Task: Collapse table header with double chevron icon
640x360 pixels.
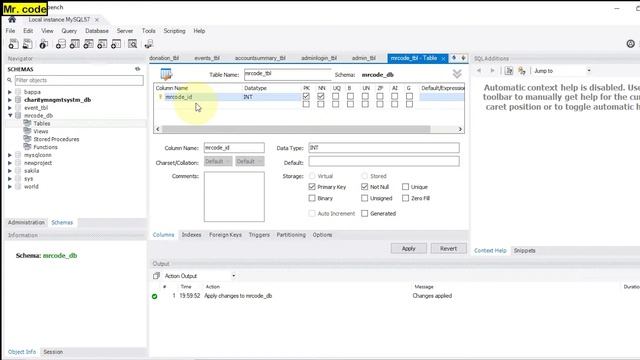Action: 457,74
